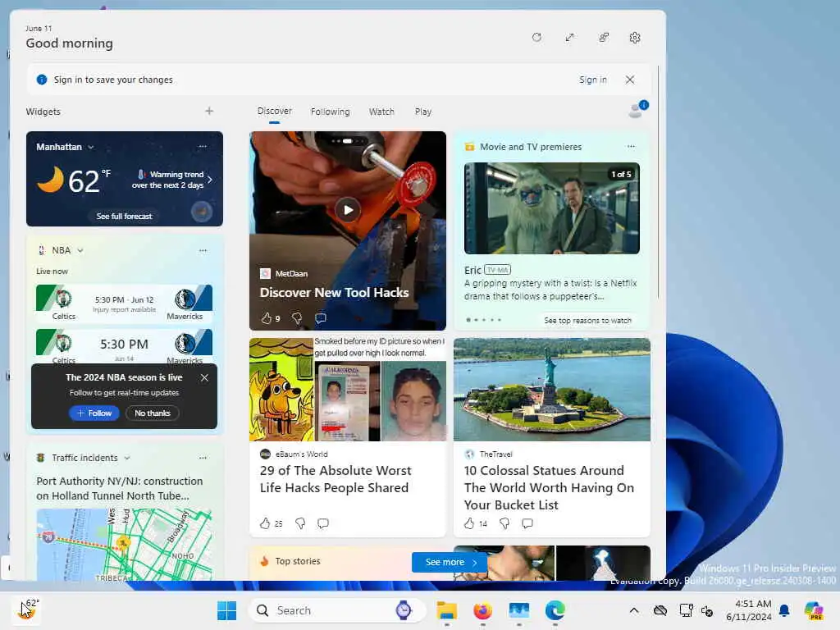Open widgets settings gear
The image size is (840, 630).
coord(635,38)
